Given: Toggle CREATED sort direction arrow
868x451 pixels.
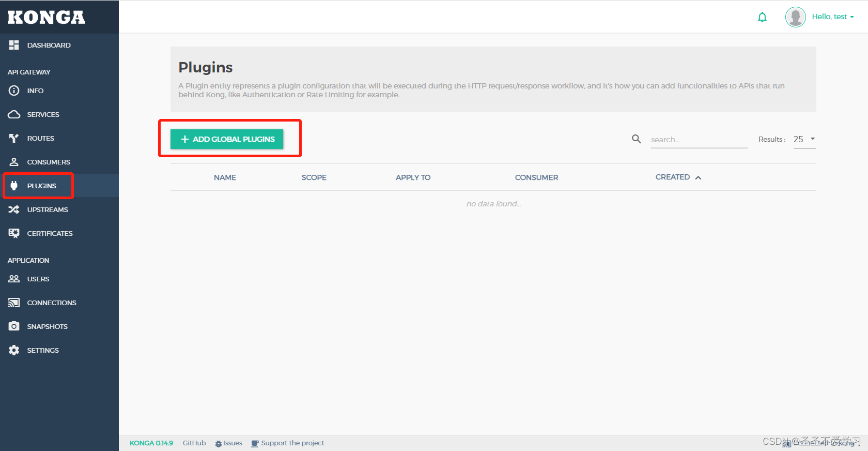Looking at the screenshot, I should 698,177.
